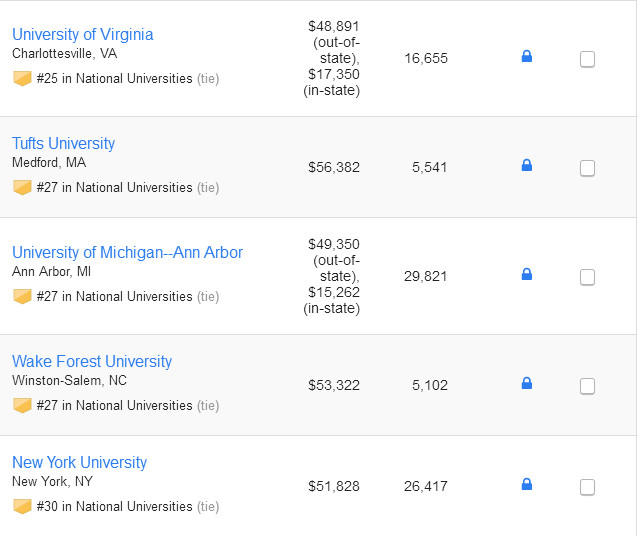Viewport: 639px width, 536px height.
Task: Toggle the New York University checkbox
Action: pyautogui.click(x=587, y=487)
